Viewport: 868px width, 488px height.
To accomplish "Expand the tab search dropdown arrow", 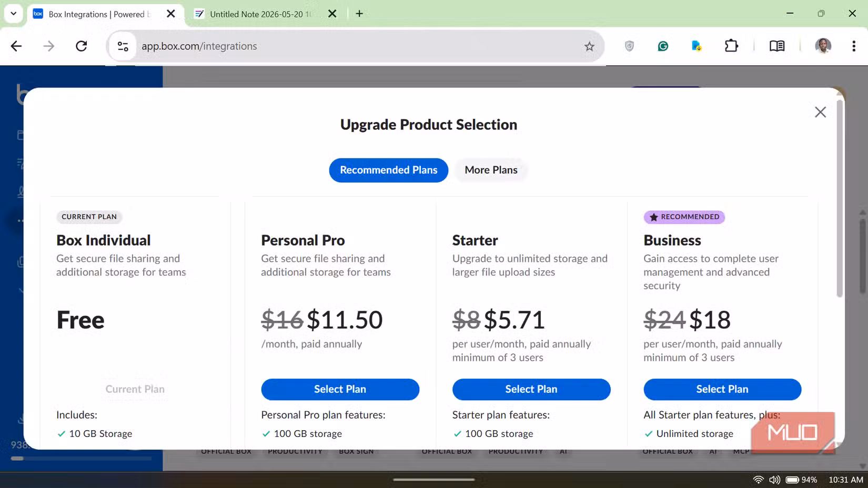I will point(14,14).
